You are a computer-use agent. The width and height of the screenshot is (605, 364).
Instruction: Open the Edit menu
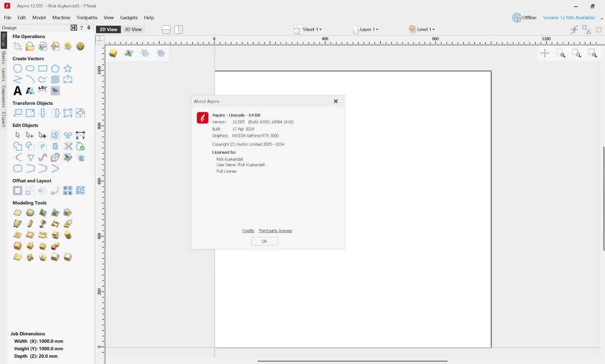coord(22,18)
